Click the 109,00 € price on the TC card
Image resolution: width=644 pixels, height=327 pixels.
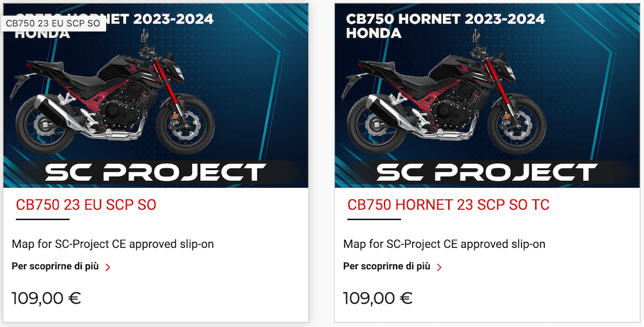point(377,298)
